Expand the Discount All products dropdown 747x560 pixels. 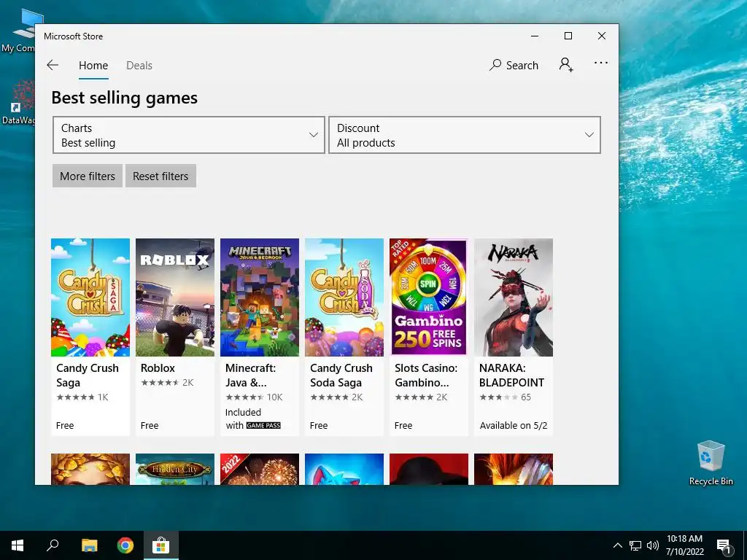(x=465, y=135)
